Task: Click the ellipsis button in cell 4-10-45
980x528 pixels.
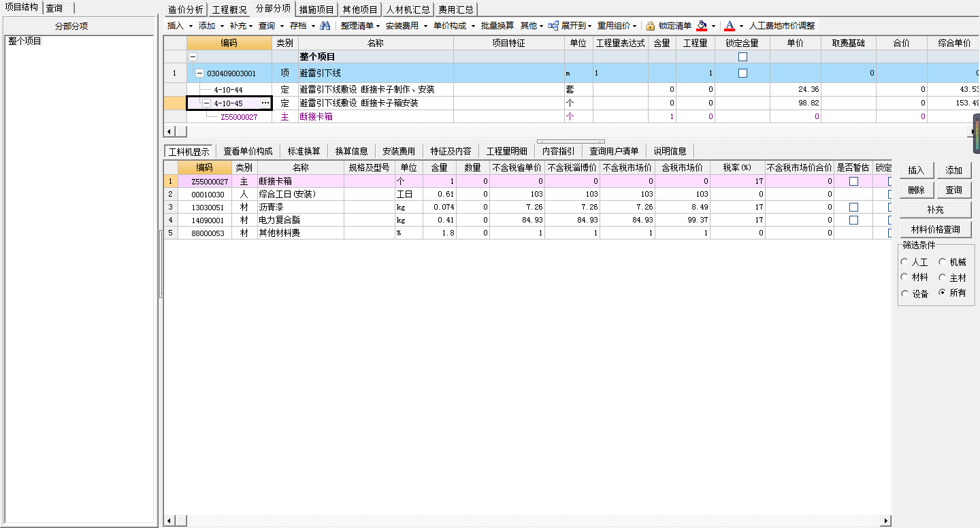Action: [265, 103]
